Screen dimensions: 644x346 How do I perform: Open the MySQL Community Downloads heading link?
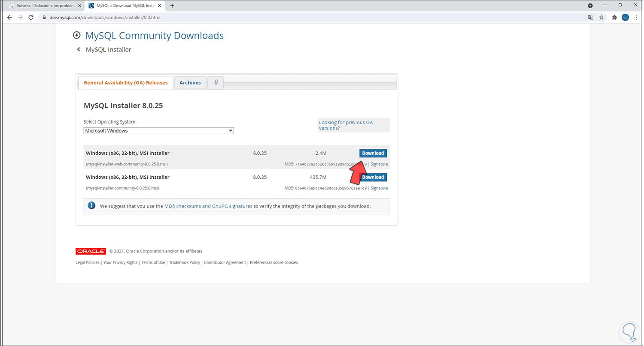coord(155,36)
